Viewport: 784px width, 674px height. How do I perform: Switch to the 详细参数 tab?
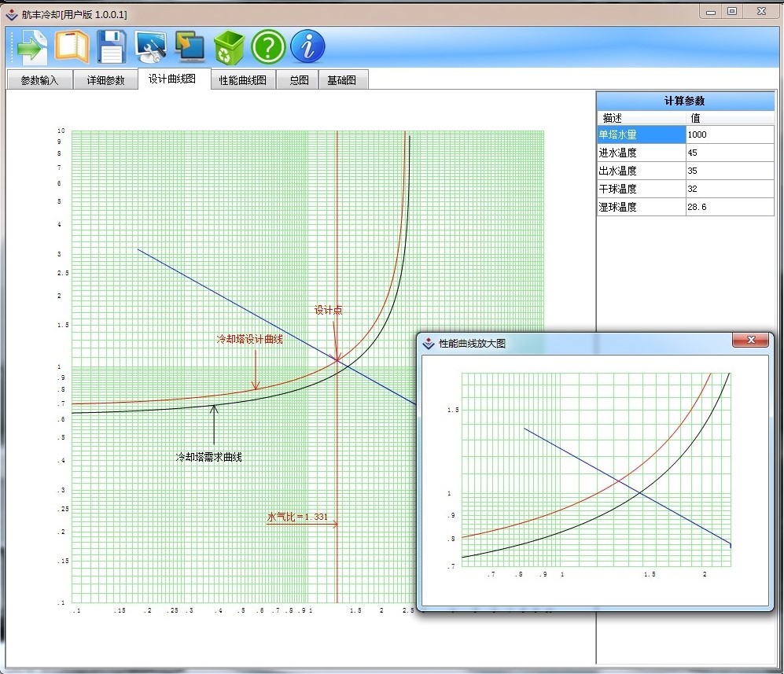[x=105, y=80]
